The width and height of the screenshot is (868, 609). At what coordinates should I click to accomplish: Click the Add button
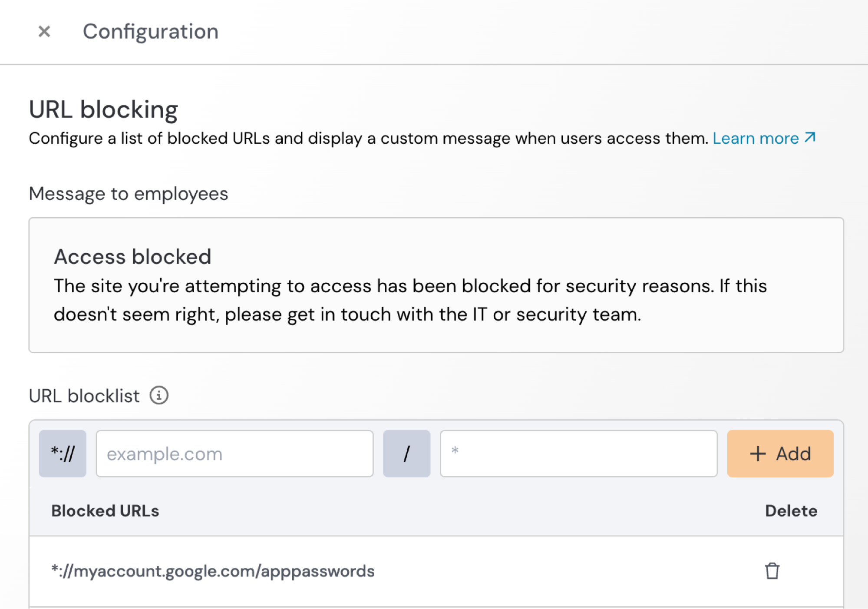coord(780,454)
